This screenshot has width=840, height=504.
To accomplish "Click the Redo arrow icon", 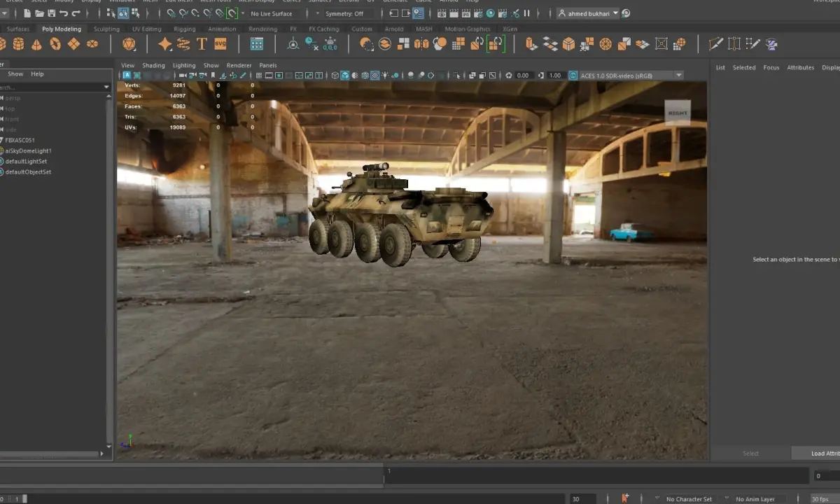I will click(x=76, y=13).
